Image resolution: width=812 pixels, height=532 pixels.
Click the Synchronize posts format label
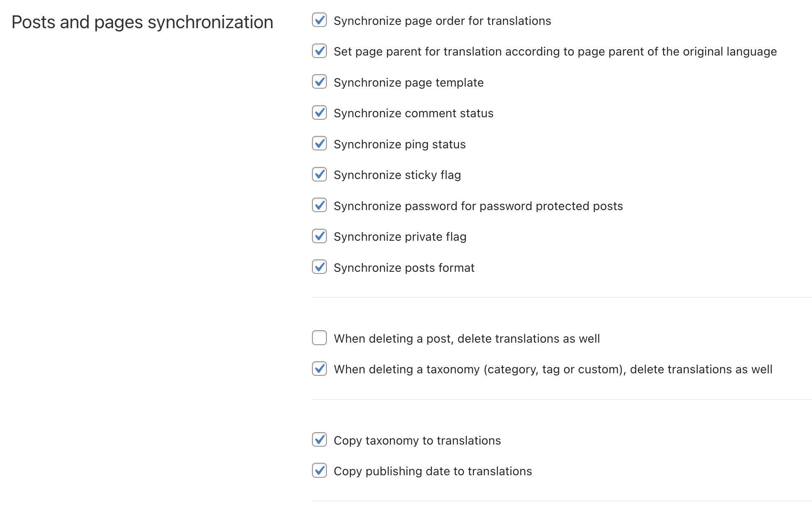pos(404,268)
